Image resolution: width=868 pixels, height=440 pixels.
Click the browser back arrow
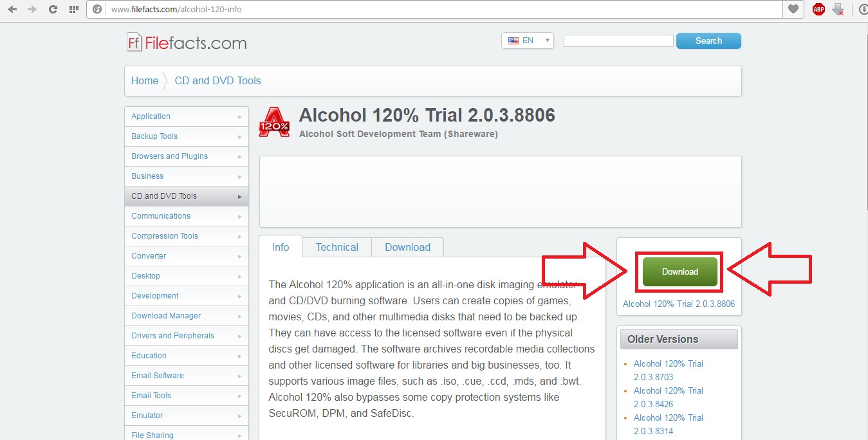[x=12, y=10]
